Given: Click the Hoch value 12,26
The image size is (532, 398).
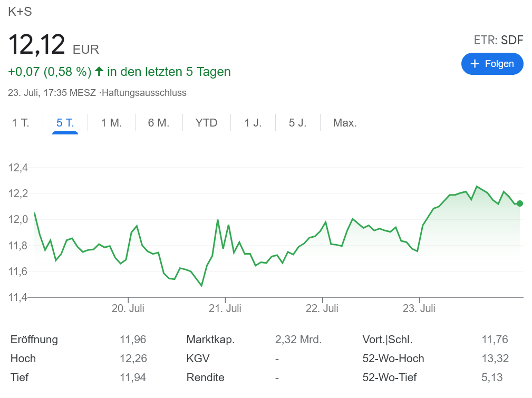Looking at the screenshot, I should (x=133, y=358).
